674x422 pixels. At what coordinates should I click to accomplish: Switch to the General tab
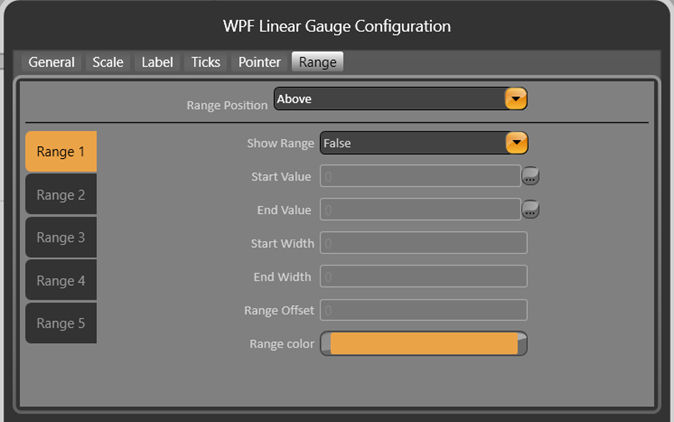[x=51, y=62]
